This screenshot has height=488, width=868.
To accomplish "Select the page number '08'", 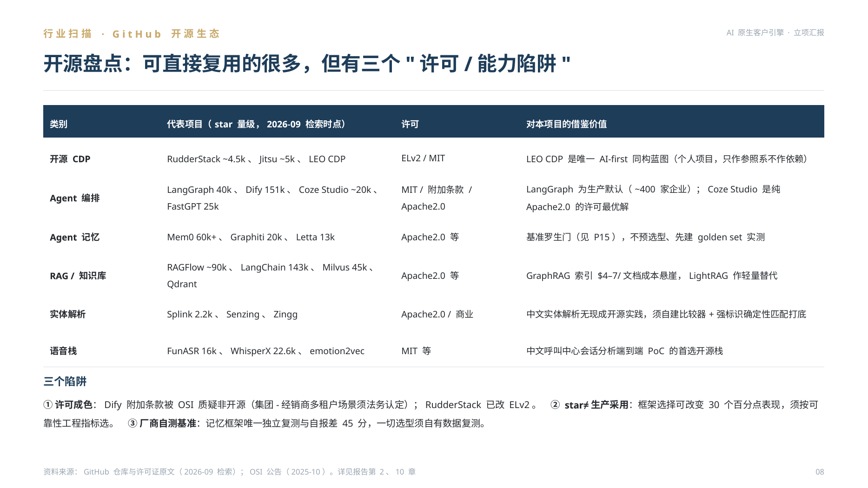I will point(820,472).
